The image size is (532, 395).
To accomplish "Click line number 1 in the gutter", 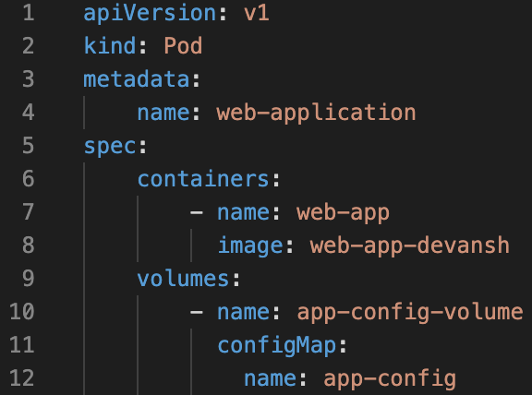I will point(29,13).
